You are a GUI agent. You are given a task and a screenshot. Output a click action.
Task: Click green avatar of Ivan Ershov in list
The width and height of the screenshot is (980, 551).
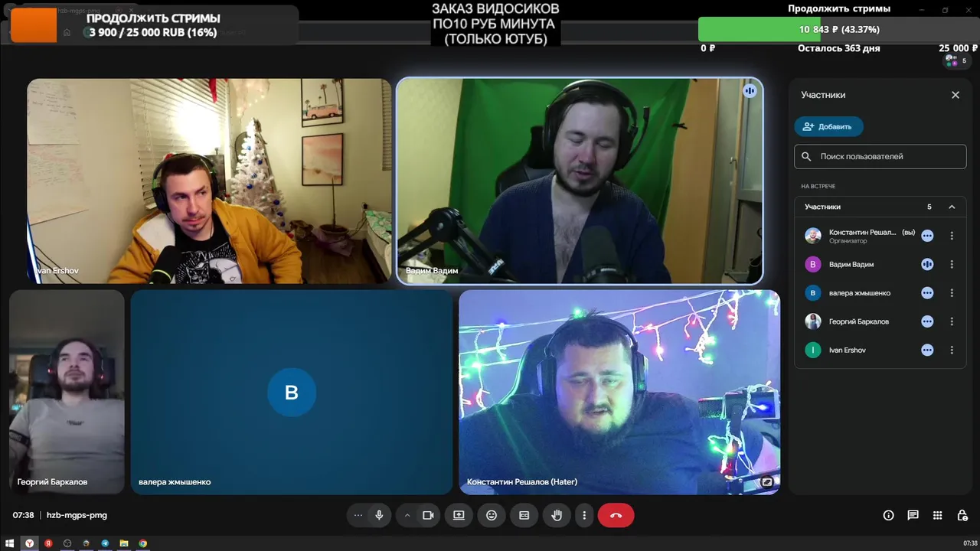[813, 350]
